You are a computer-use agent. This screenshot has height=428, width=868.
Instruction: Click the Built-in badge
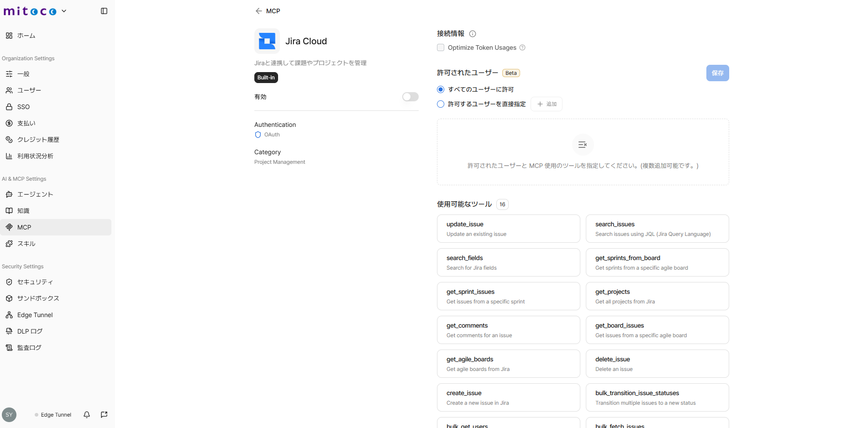click(x=266, y=78)
